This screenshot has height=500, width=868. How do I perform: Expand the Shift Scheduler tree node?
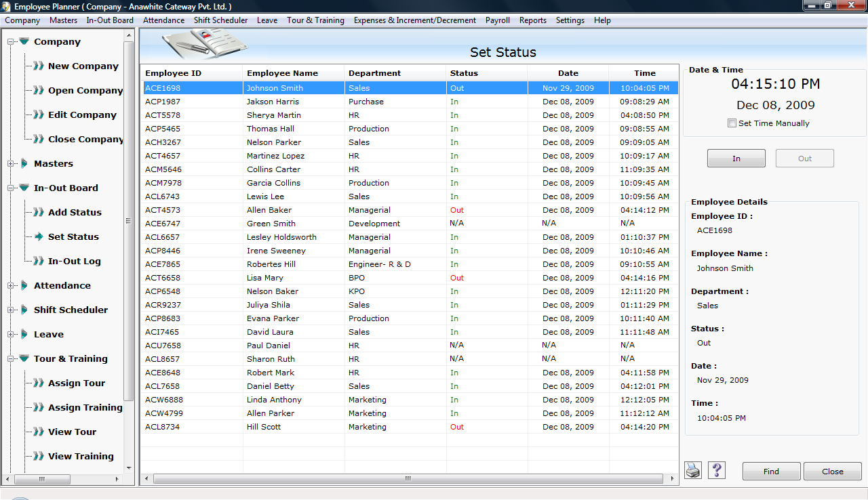point(11,310)
